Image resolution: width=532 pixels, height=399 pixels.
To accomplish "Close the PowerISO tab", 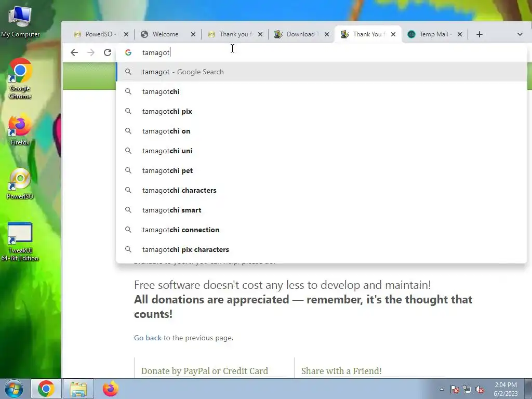I will (126, 34).
